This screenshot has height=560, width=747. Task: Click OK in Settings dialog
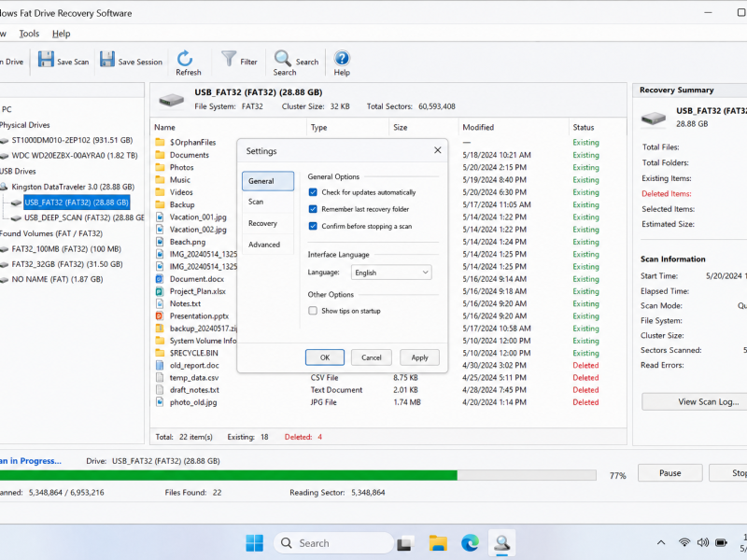click(325, 357)
